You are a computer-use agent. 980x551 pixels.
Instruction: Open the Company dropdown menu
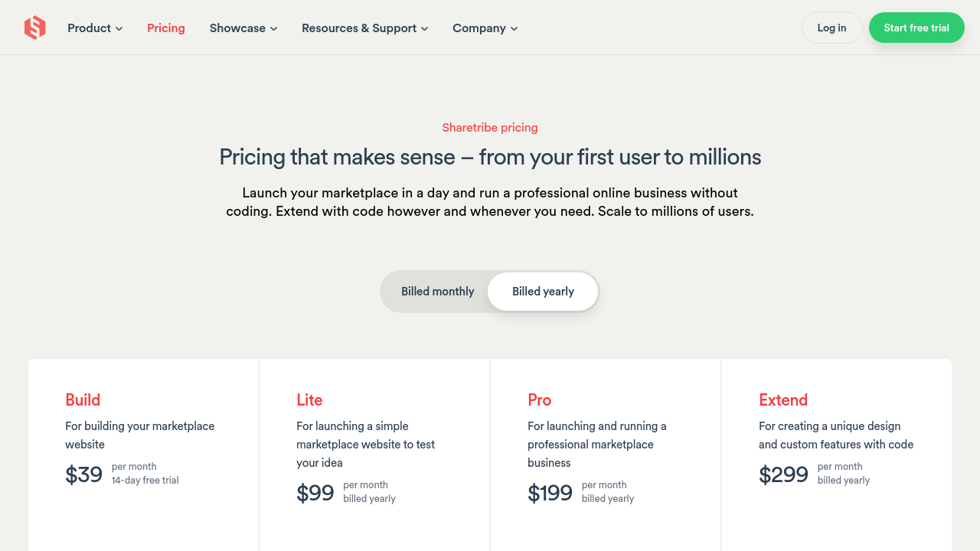point(485,28)
